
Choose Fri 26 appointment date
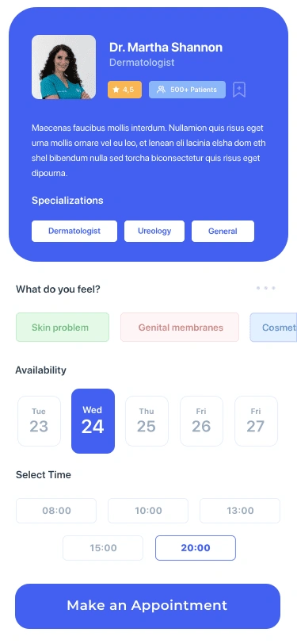[201, 421]
